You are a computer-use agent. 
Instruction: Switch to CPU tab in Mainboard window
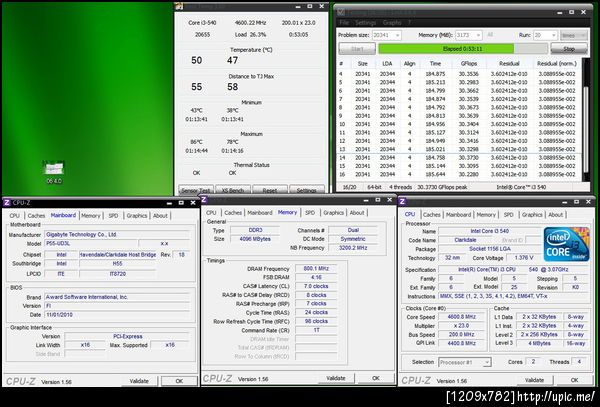(15, 216)
